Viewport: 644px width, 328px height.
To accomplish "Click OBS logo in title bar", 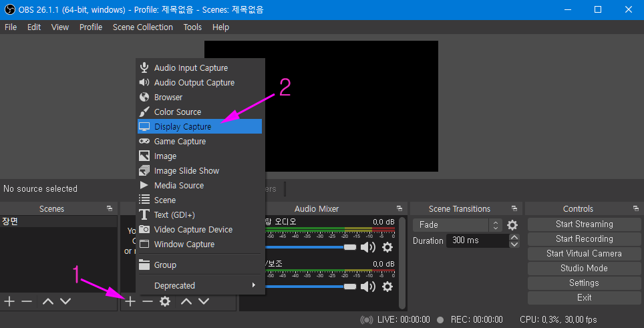I will (9, 9).
